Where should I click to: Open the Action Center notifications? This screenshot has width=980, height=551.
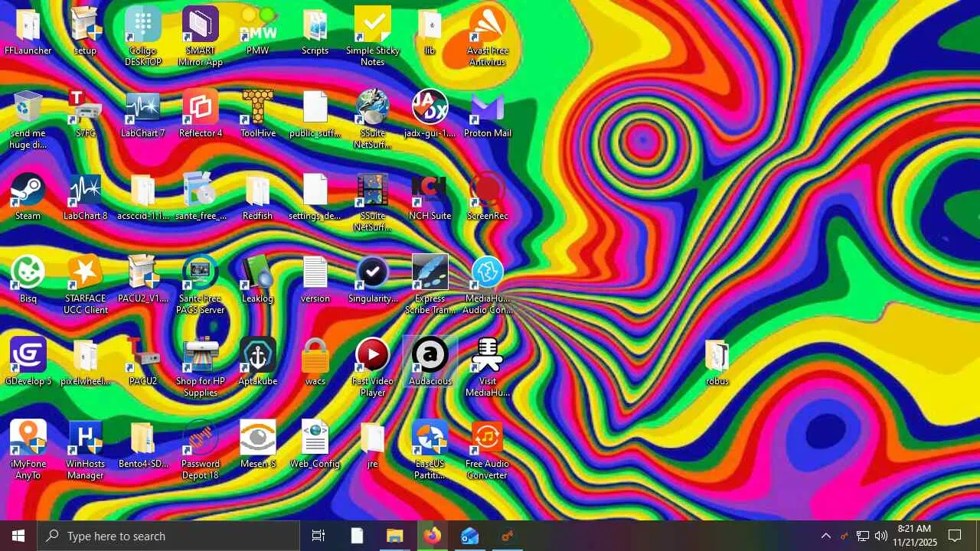[x=955, y=536]
